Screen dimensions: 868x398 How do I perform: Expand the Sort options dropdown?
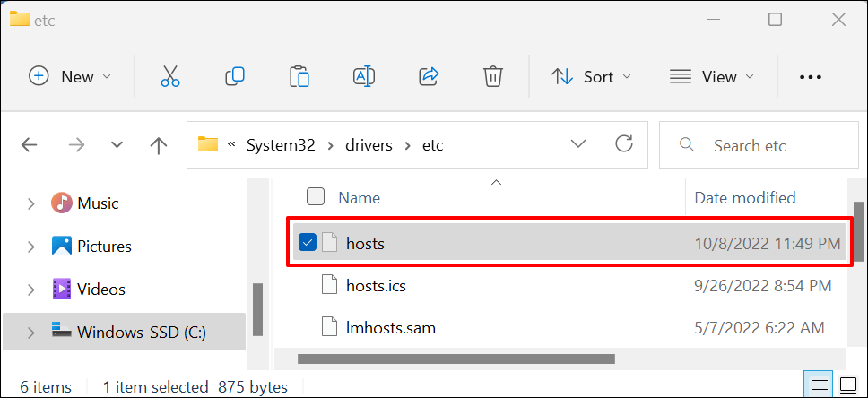click(591, 77)
